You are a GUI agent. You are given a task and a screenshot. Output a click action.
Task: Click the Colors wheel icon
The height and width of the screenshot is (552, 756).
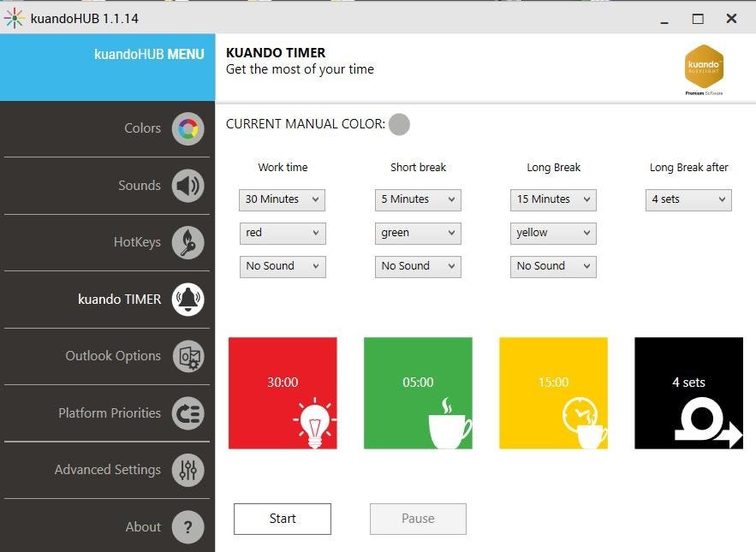(188, 128)
